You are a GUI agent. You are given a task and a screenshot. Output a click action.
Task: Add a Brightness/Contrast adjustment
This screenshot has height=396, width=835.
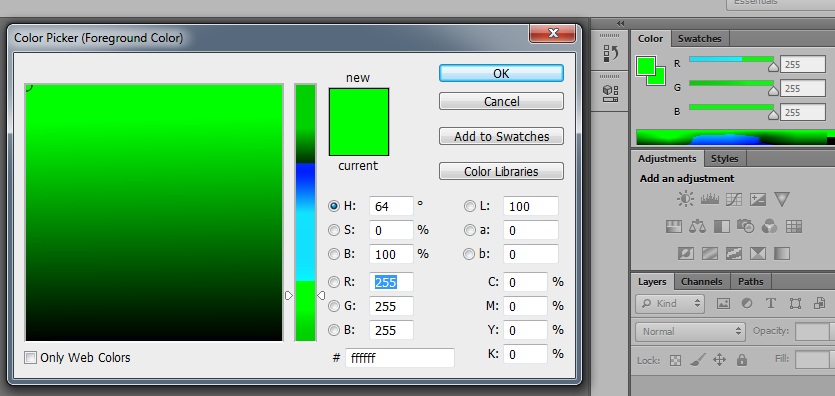[x=685, y=199]
